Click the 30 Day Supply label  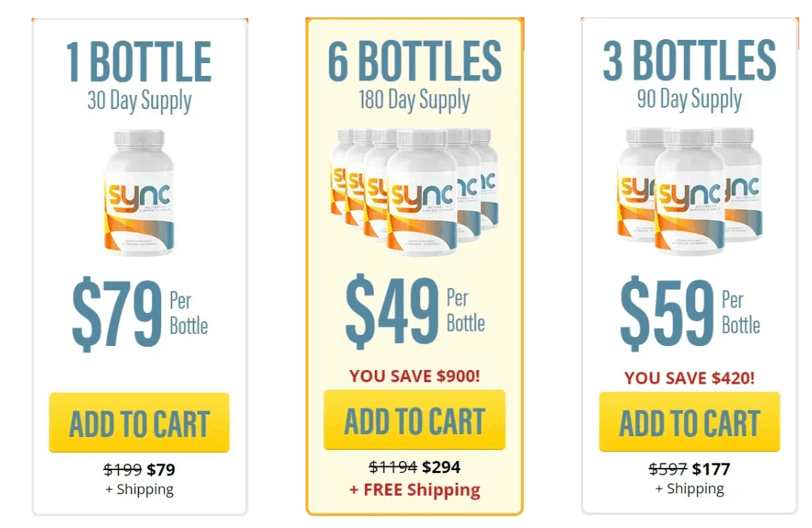coord(140,98)
